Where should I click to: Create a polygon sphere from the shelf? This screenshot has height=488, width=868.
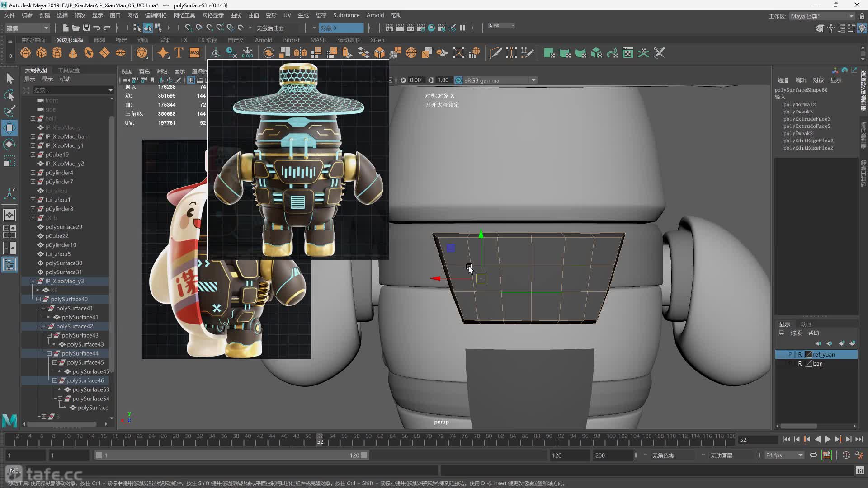click(26, 53)
